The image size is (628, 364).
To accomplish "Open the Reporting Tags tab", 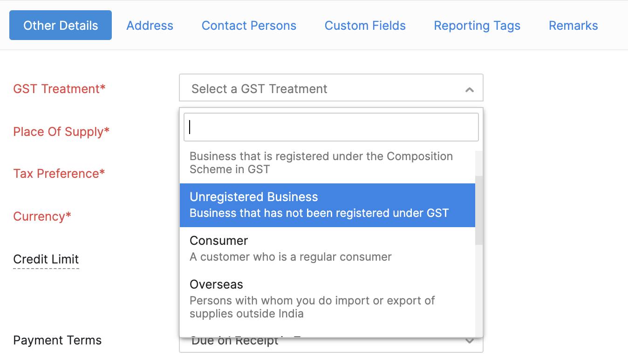I will (x=477, y=26).
